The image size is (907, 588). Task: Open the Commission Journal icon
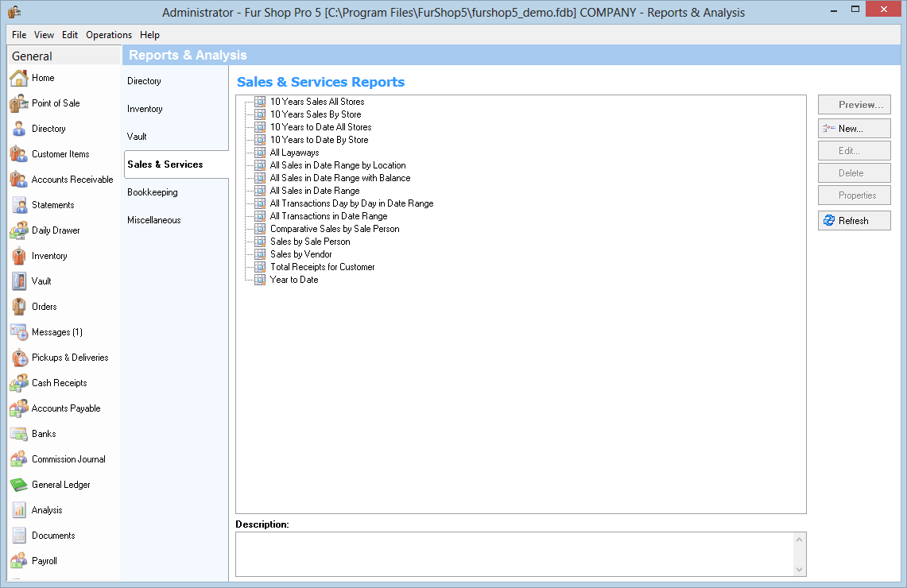click(19, 459)
